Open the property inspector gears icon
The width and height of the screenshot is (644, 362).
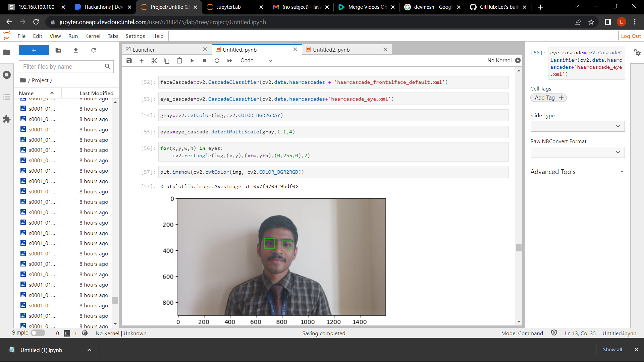tap(637, 52)
